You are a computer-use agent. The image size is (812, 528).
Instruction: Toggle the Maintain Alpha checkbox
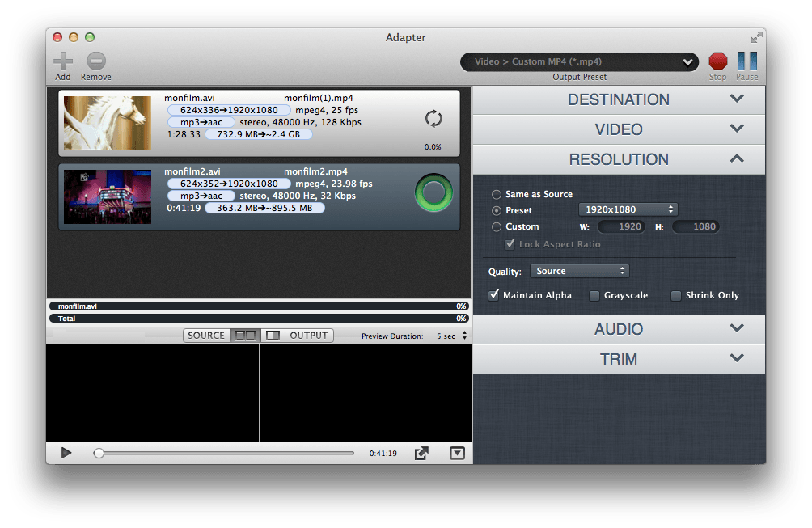coord(494,296)
